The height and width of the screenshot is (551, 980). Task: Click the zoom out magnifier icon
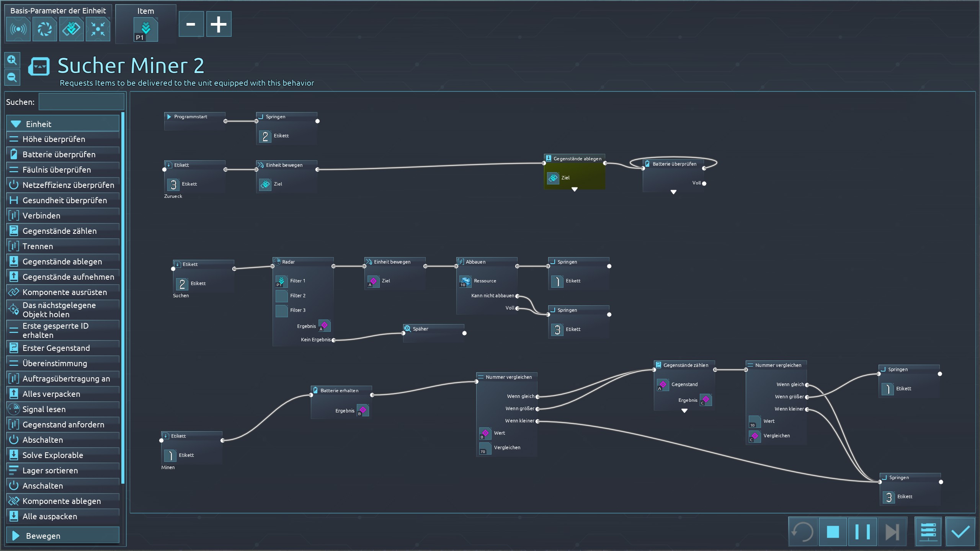12,78
